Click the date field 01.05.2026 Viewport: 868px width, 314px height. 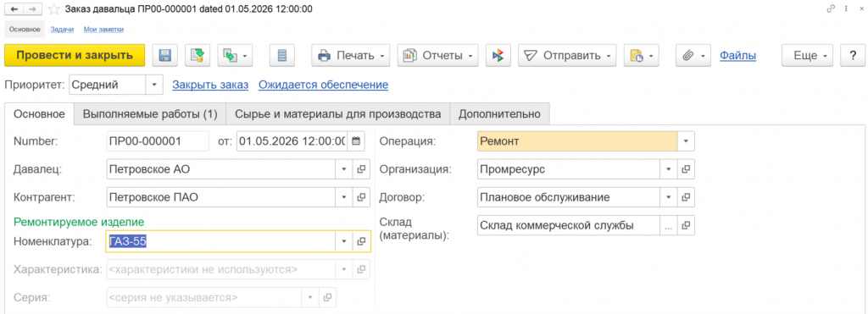(x=292, y=141)
